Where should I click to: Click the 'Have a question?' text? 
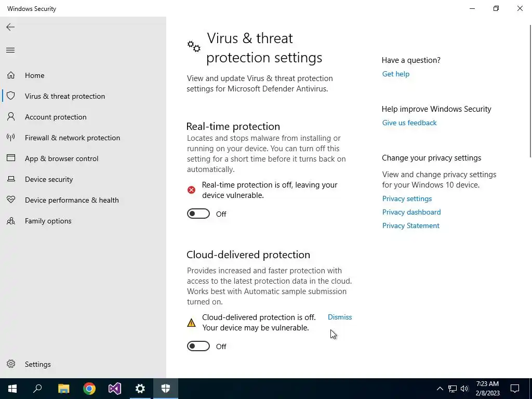tap(411, 60)
